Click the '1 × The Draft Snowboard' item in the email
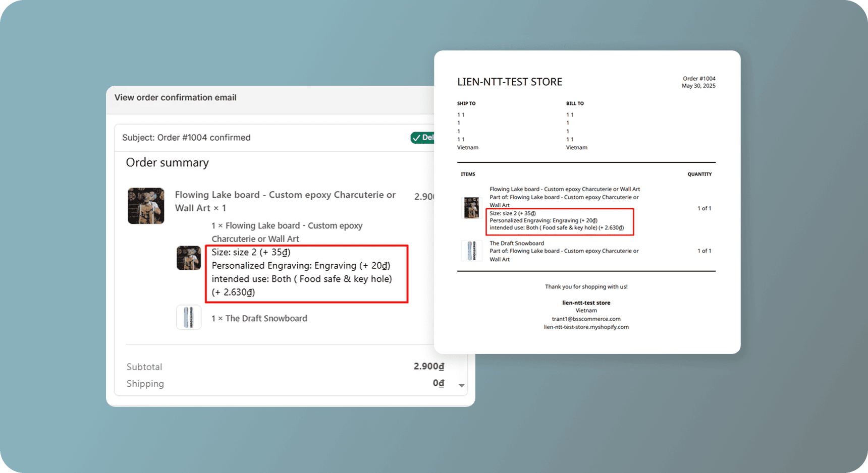The image size is (868, 473). click(259, 318)
